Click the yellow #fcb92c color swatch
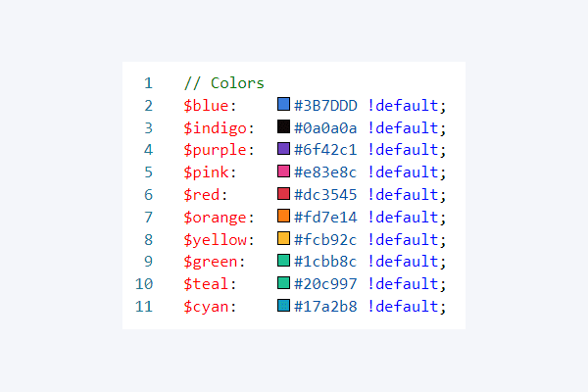This screenshot has width=588, height=392. point(283,238)
